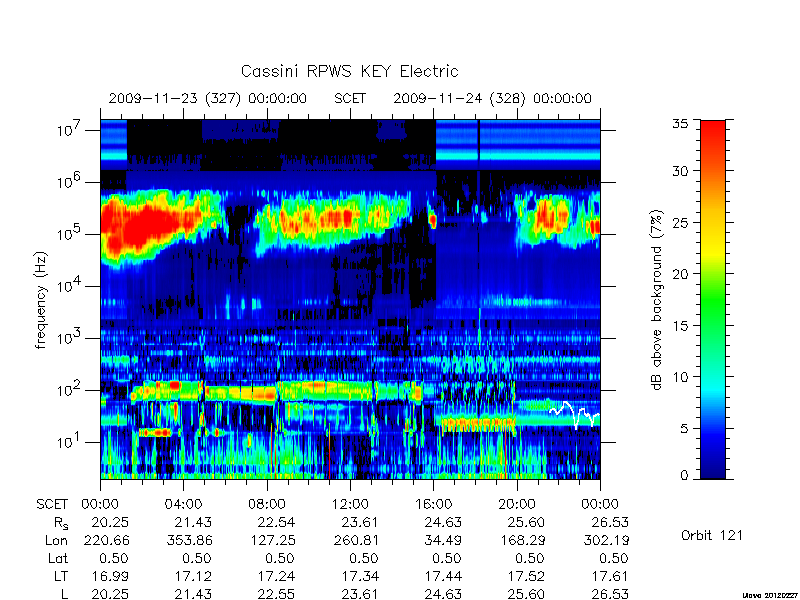
Task: Click the Lon value 127.25
Action: 275,540
